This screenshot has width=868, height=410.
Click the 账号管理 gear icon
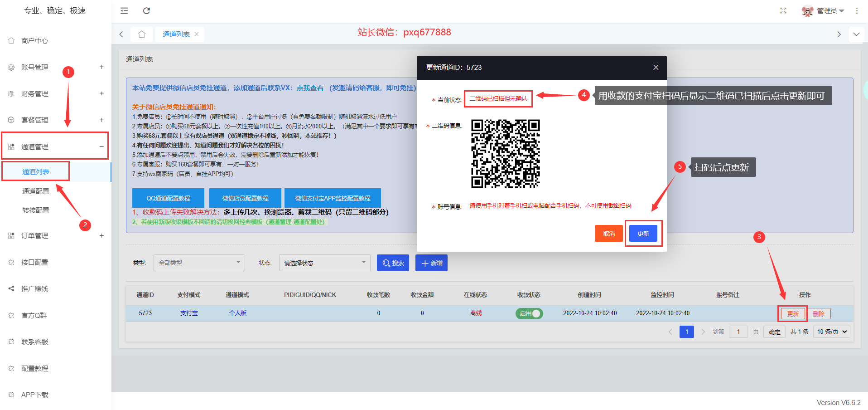click(x=11, y=67)
